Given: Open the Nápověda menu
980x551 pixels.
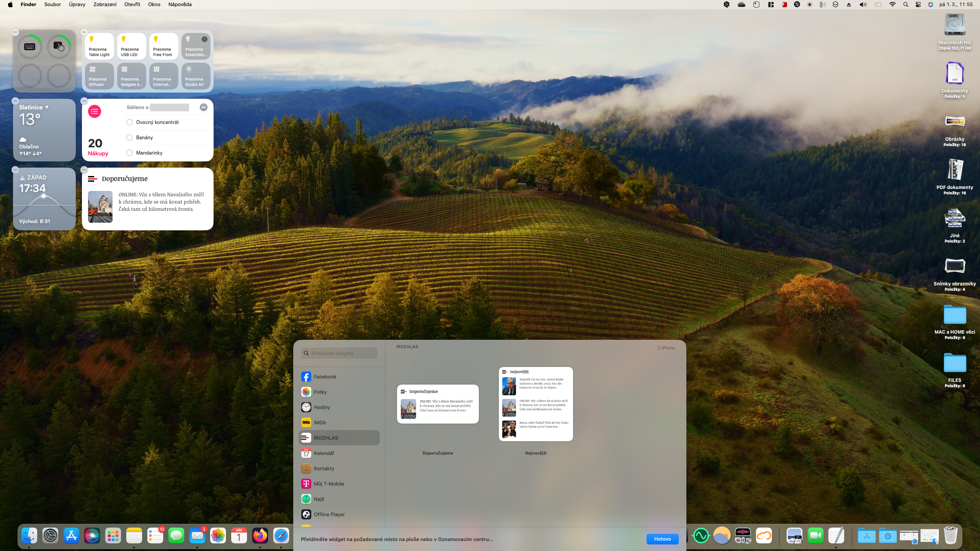Looking at the screenshot, I should [x=180, y=5].
